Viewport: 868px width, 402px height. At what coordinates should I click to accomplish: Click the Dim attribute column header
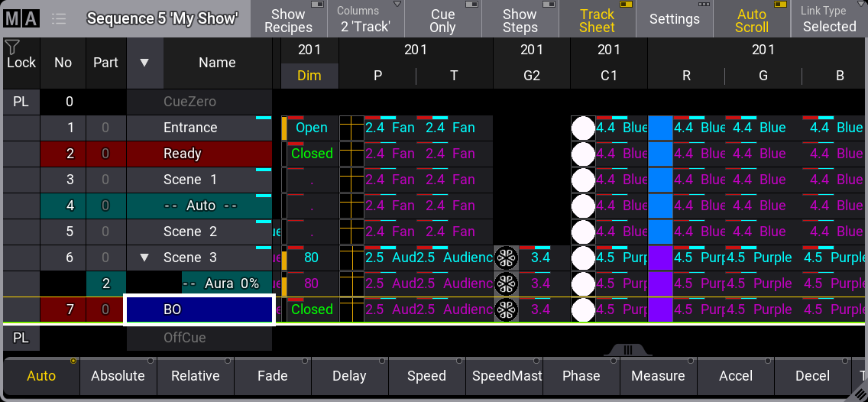pos(309,76)
